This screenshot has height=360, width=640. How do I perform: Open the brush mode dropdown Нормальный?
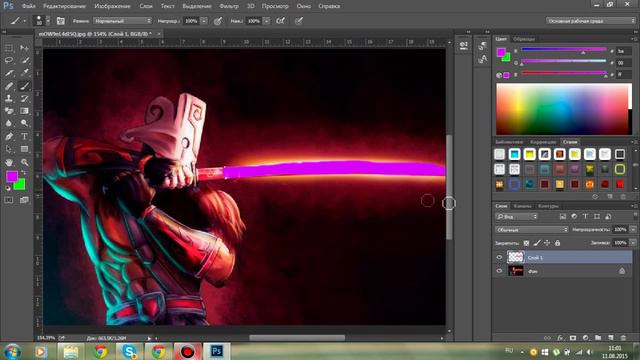point(122,21)
